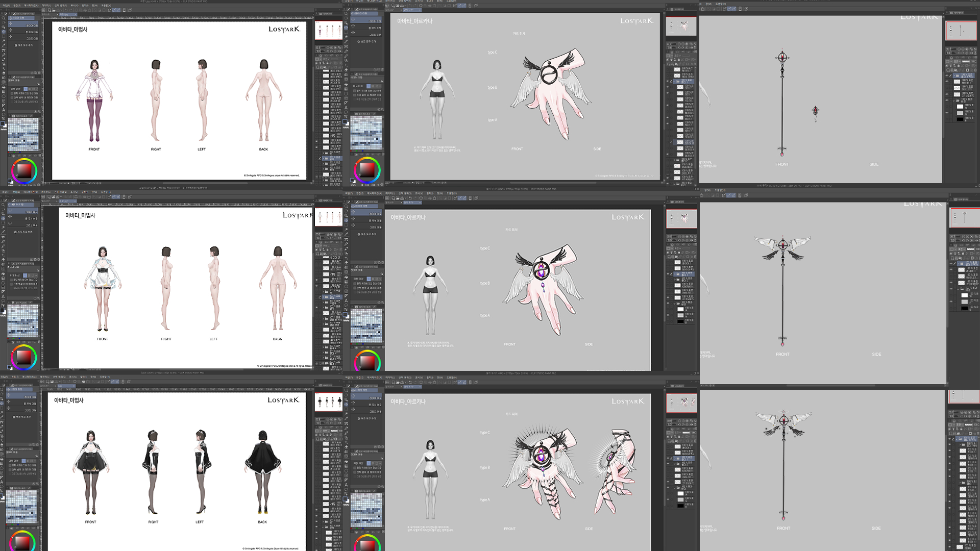Click Undo icon in top-left toolbar
The image size is (980, 551).
tap(66, 10)
